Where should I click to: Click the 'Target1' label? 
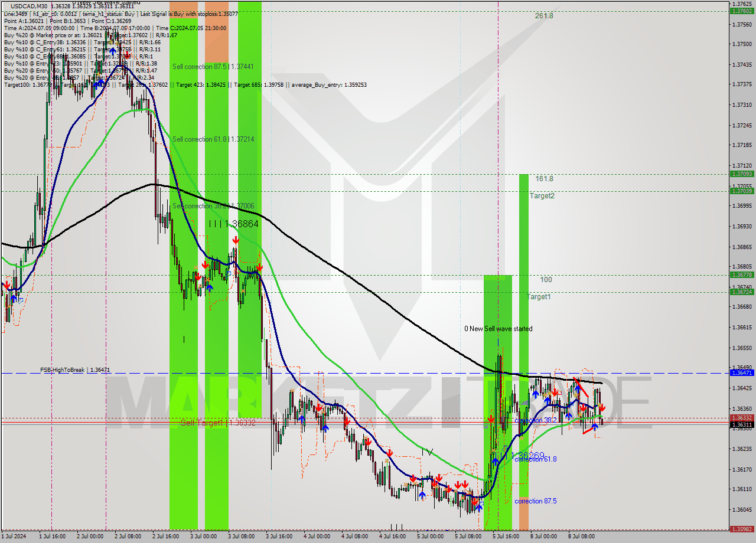tap(539, 297)
